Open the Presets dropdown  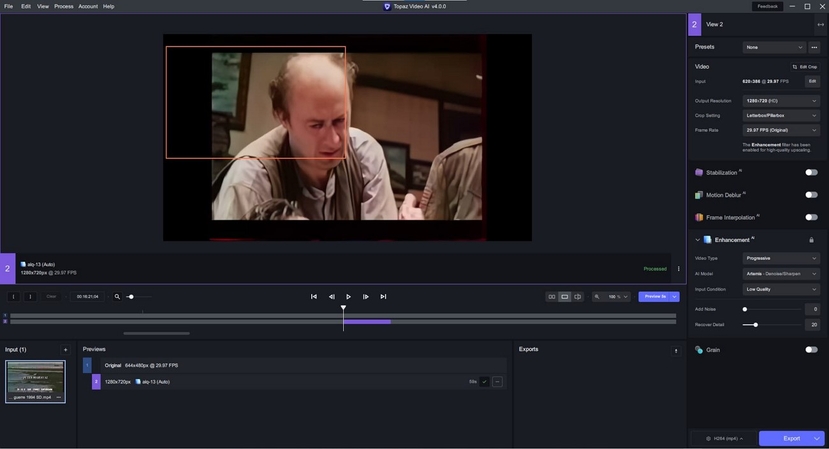pyautogui.click(x=774, y=47)
